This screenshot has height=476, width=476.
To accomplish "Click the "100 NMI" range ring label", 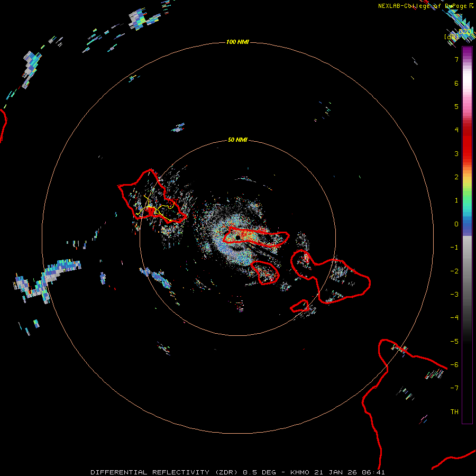I will click(237, 42).
